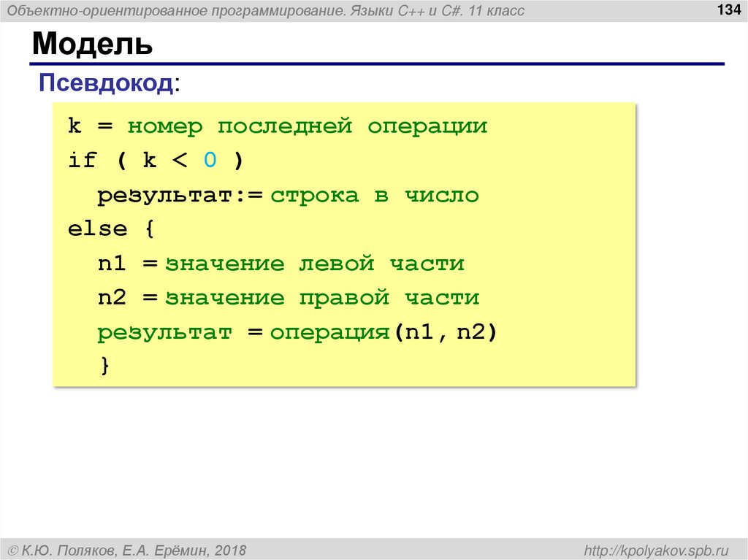748x560 pixels.
Task: Click 'значение левой части' text
Action: point(315,264)
